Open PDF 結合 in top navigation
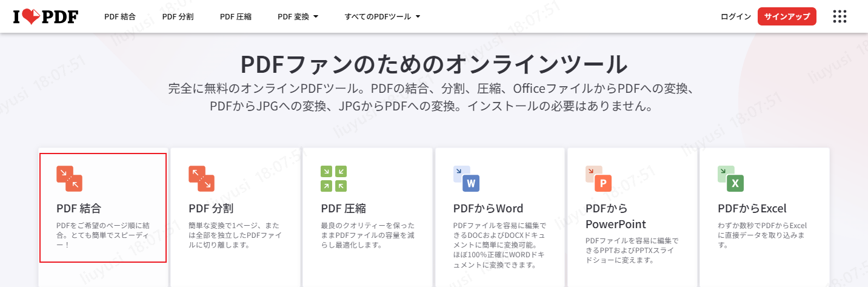The image size is (868, 287). point(120,17)
